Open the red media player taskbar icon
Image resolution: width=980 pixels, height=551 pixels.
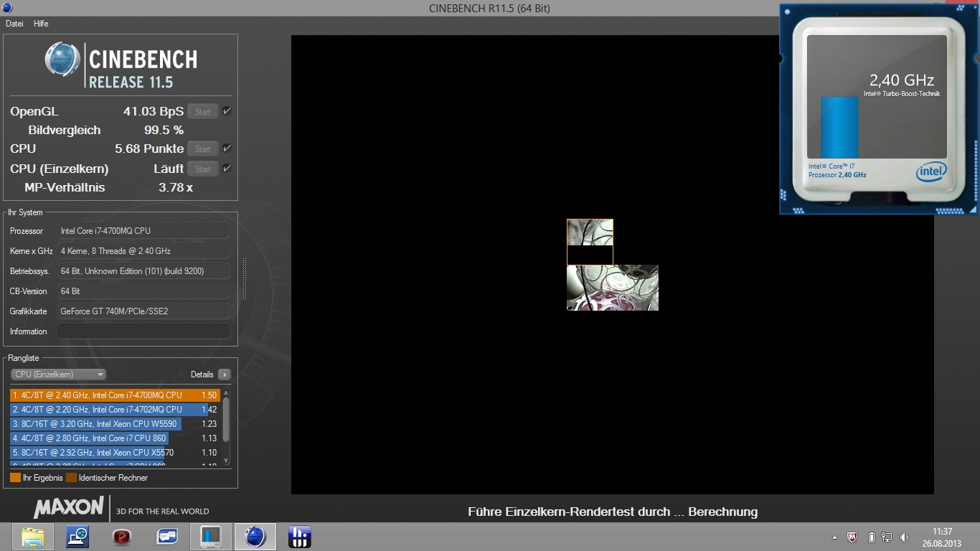click(122, 537)
